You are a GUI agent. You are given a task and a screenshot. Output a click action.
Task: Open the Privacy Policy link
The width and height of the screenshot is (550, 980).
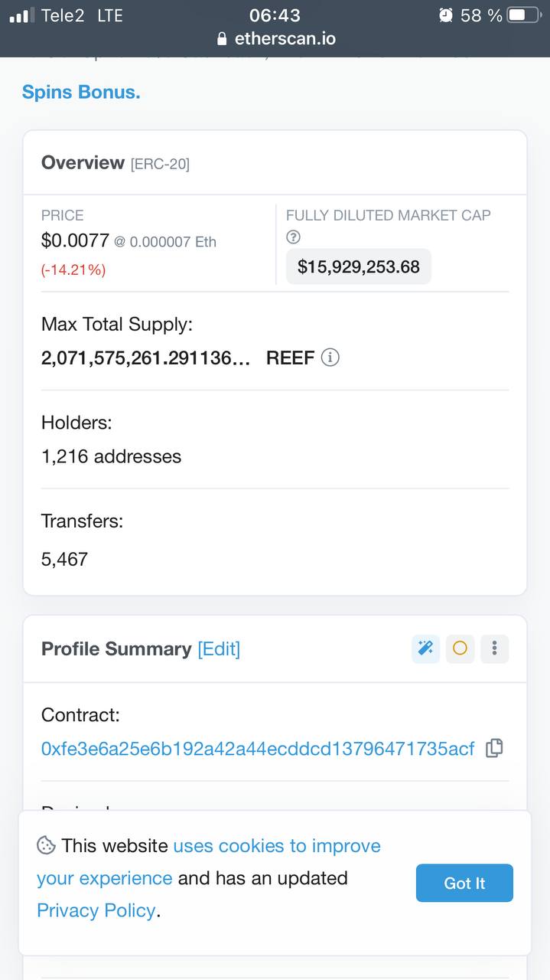click(96, 910)
